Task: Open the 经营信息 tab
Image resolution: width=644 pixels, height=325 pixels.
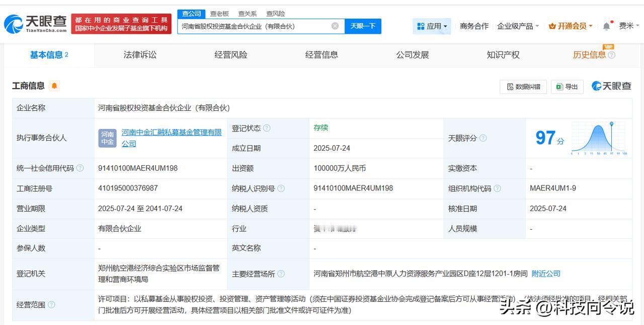Action: point(321,55)
